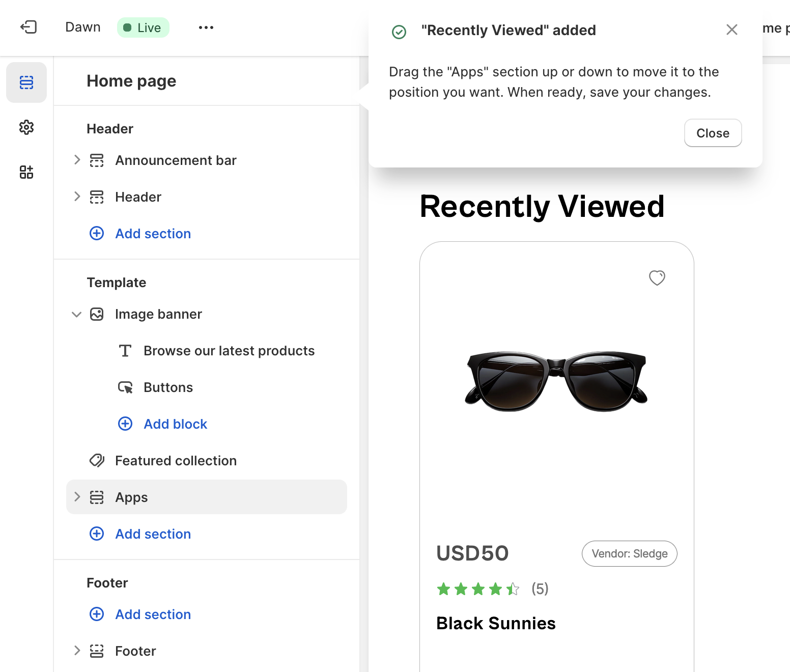The height and width of the screenshot is (672, 790).
Task: Open Theme settings gear icon
Action: point(26,127)
